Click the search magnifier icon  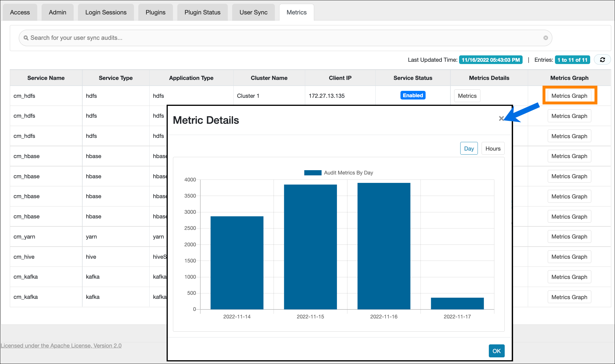[x=26, y=38]
